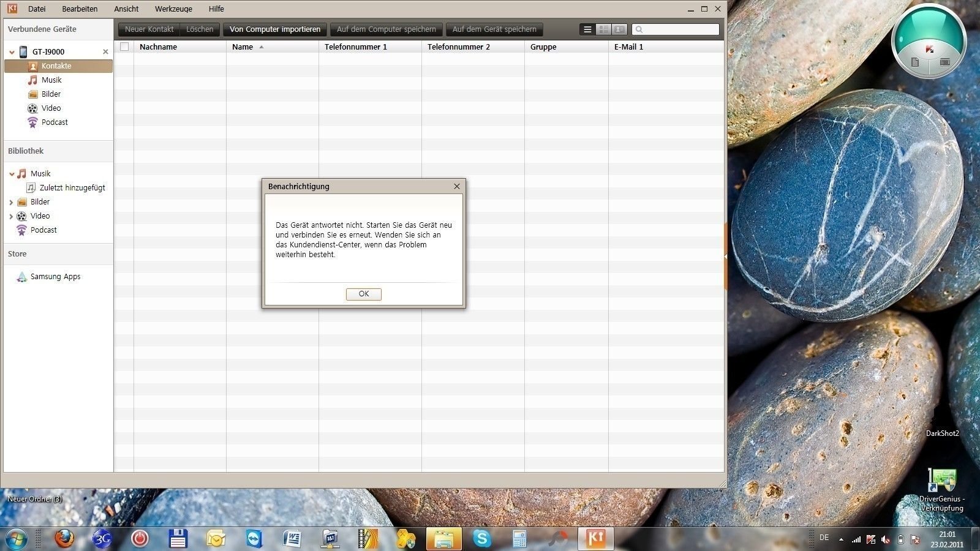Select Bibliothek Bilder folder icon
The height and width of the screenshot is (551, 980).
22,202
